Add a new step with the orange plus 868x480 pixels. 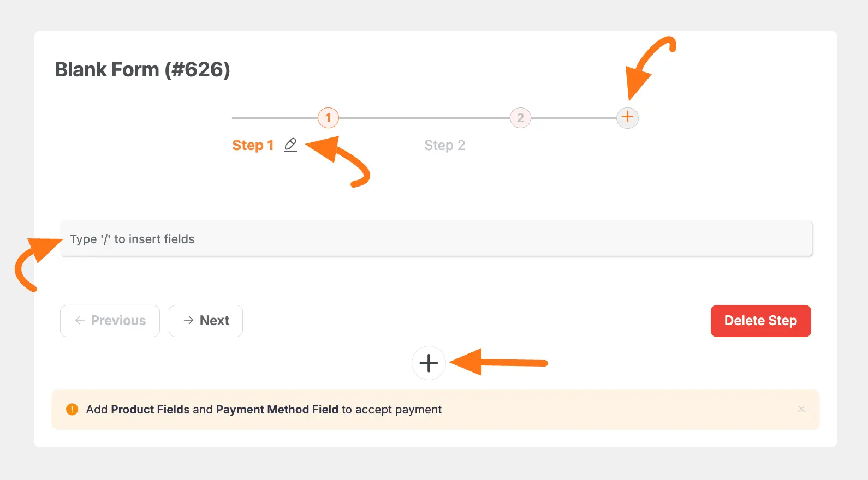(x=627, y=117)
